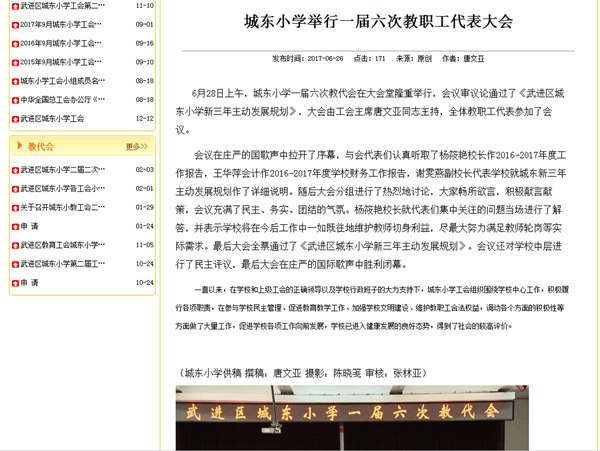The image size is (600, 451).
Task: Click credits line (城东小学供稿 撰稿…)
Action: pyautogui.click(x=302, y=373)
